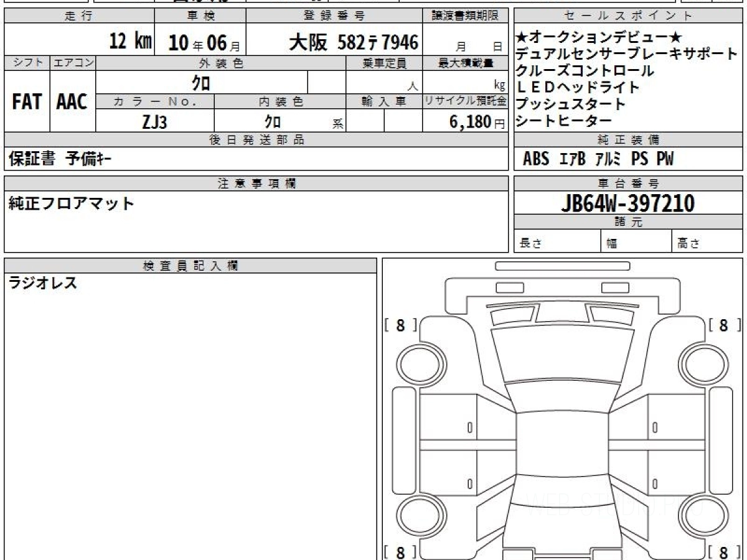This screenshot has width=747, height=560.
Task: Click the mileage value 12 km
Action: click(131, 42)
